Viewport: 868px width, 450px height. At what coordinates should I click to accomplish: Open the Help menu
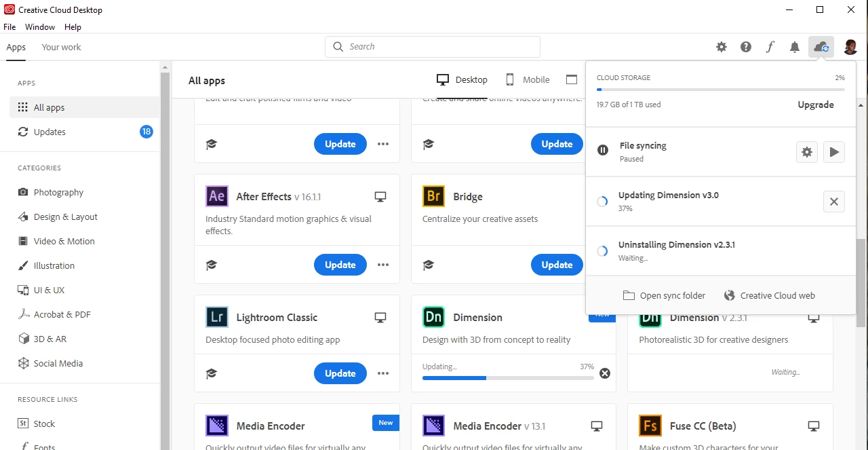[x=73, y=27]
